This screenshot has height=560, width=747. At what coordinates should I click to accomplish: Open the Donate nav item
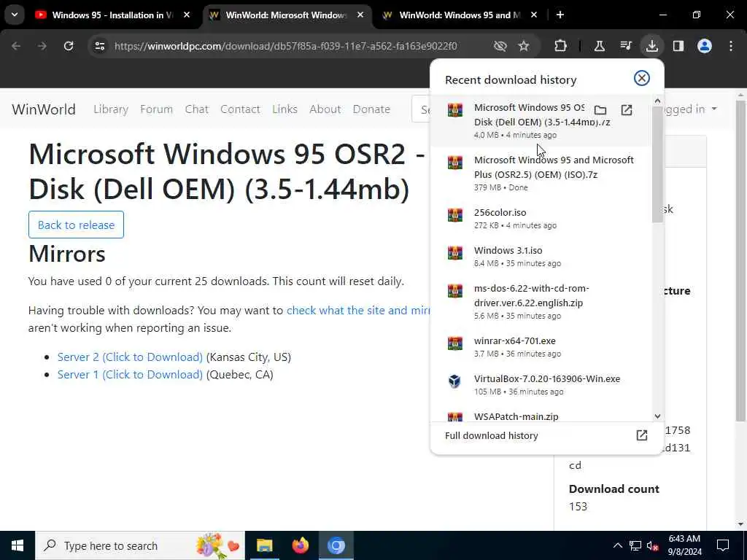coord(371,109)
